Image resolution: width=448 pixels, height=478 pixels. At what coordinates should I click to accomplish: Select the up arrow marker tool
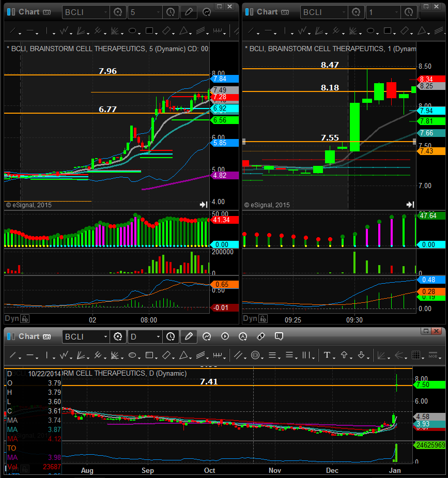(344, 355)
